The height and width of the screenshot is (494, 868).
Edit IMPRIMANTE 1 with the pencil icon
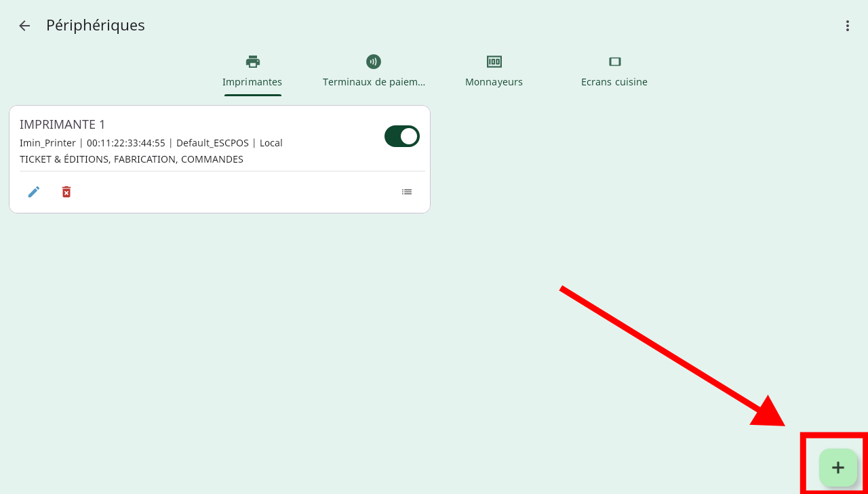pos(34,192)
